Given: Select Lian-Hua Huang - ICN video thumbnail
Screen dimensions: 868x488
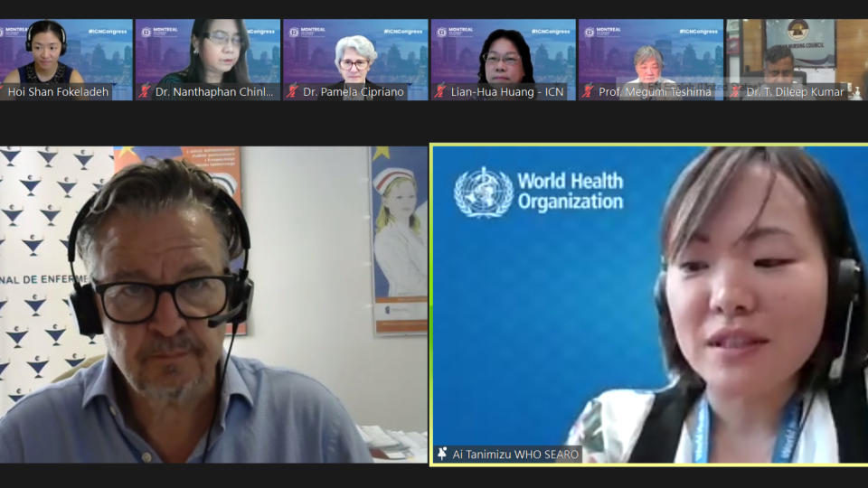Looking at the screenshot, I should click(504, 60).
